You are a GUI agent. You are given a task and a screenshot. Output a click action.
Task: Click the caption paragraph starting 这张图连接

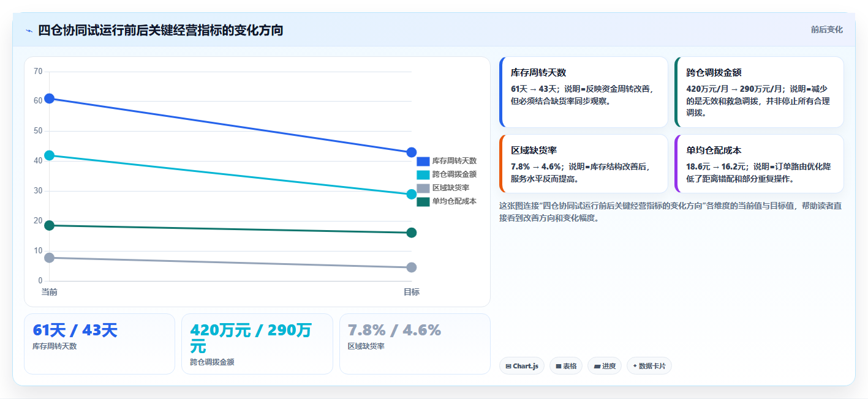[x=671, y=212]
